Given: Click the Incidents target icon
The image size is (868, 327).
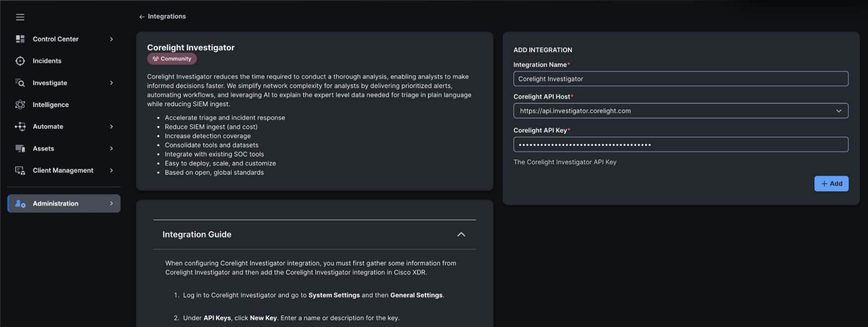Looking at the screenshot, I should [x=20, y=61].
